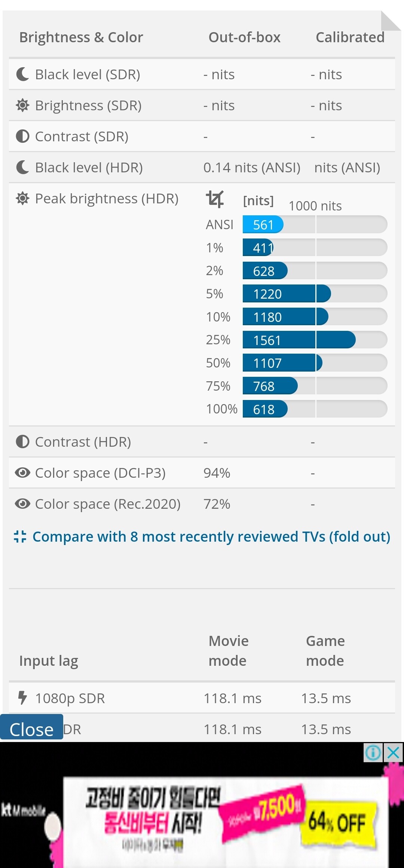Click the half-circle icon beside Contrast (HDR)

(x=23, y=441)
